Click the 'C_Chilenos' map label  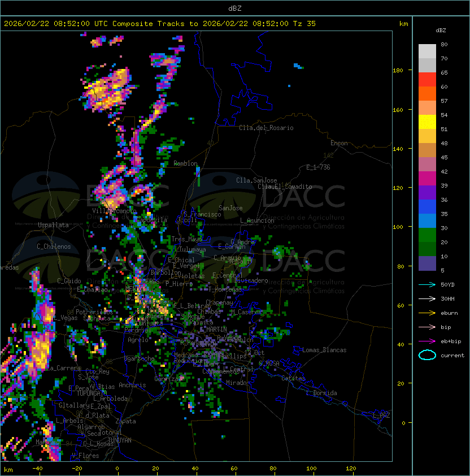tap(54, 246)
